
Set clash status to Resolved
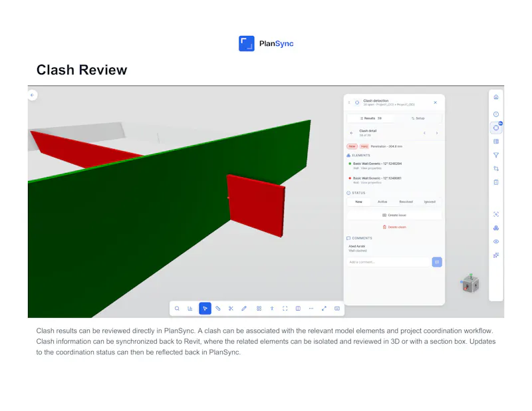[x=406, y=202]
